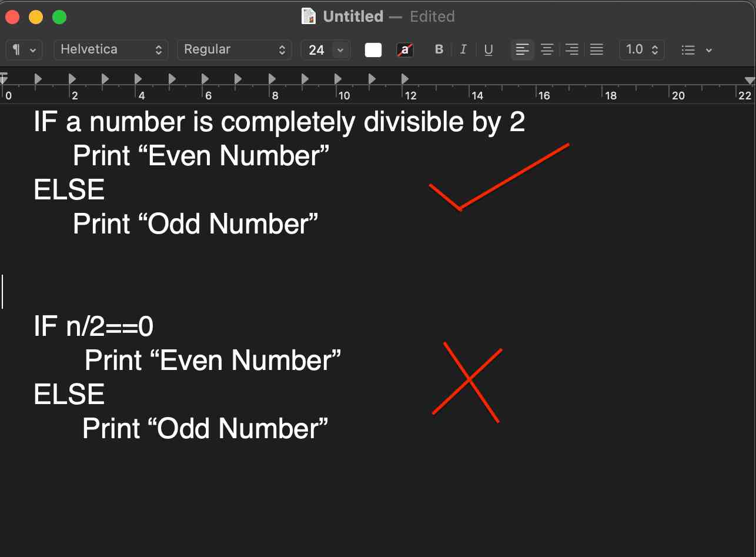
Task: Place cursor in the "IF n/2==0" line
Action: pyautogui.click(x=94, y=326)
